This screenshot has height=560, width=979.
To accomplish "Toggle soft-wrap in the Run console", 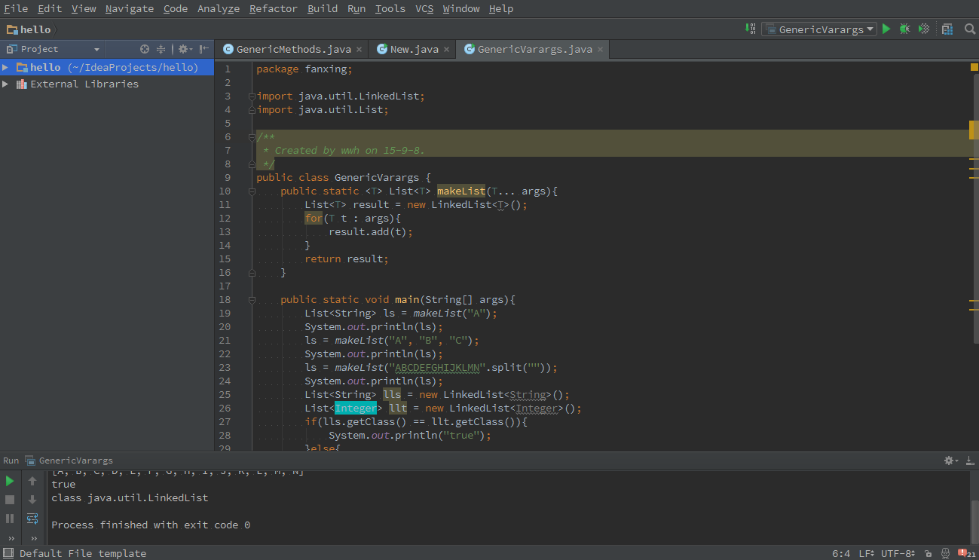I will point(32,519).
